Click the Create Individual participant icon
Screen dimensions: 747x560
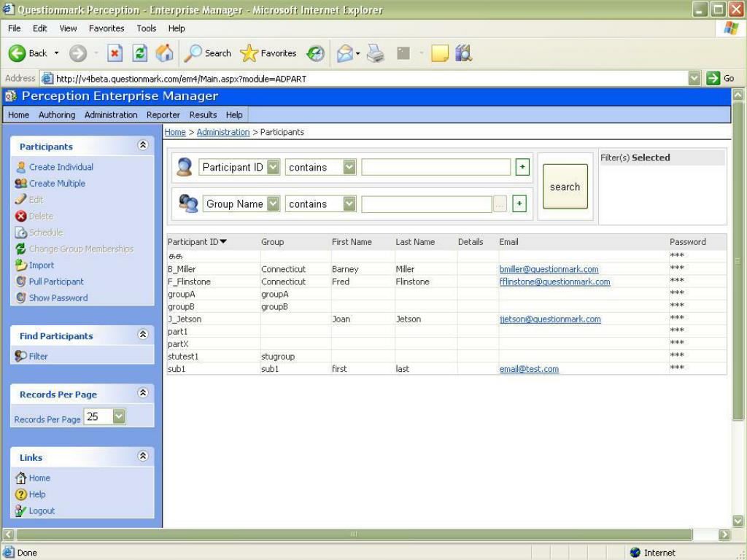[x=20, y=167]
